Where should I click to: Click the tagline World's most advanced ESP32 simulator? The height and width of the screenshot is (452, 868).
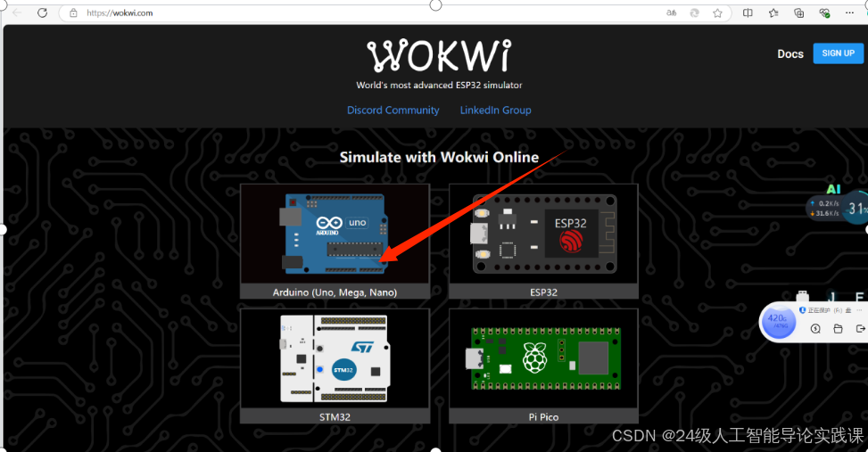439,86
